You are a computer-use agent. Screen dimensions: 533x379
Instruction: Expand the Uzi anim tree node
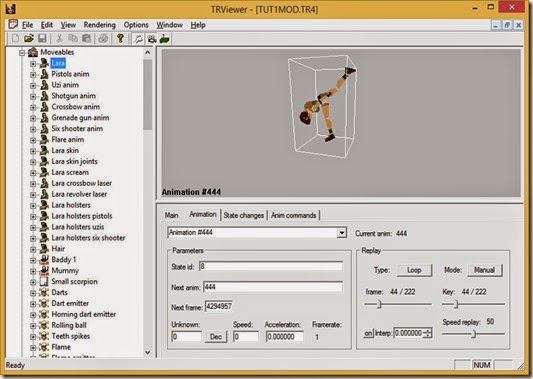coord(33,85)
